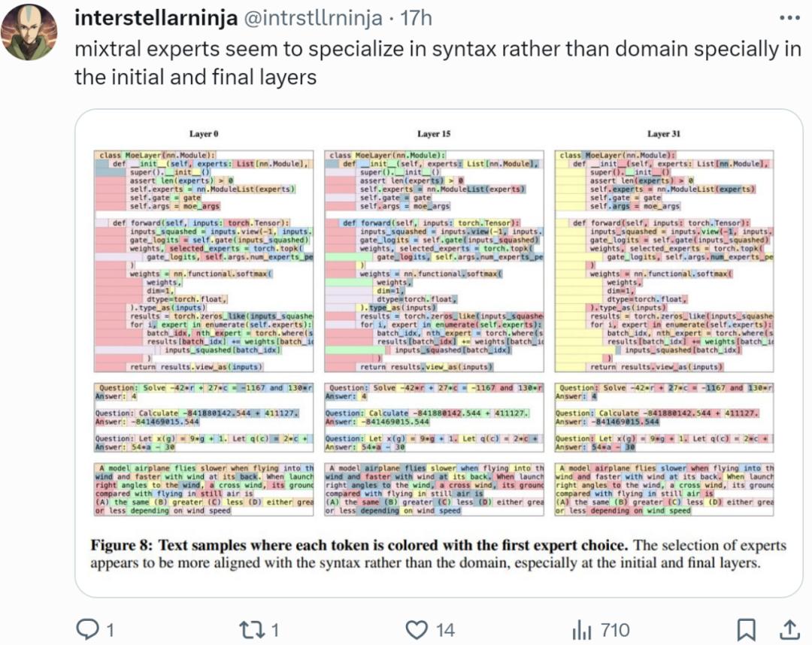Click the repost arrows icon

point(250,628)
